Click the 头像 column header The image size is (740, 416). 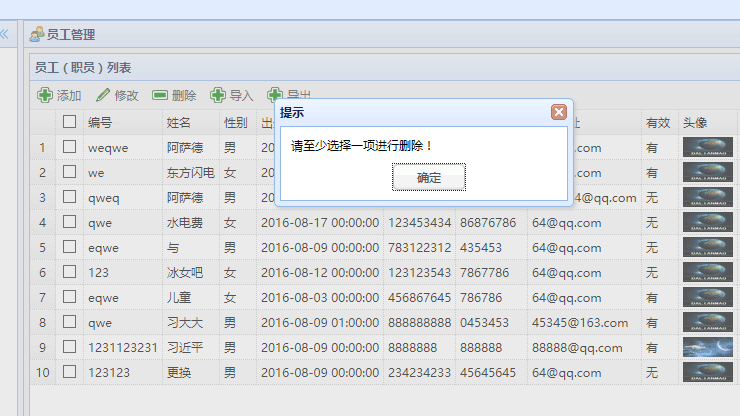point(696,122)
